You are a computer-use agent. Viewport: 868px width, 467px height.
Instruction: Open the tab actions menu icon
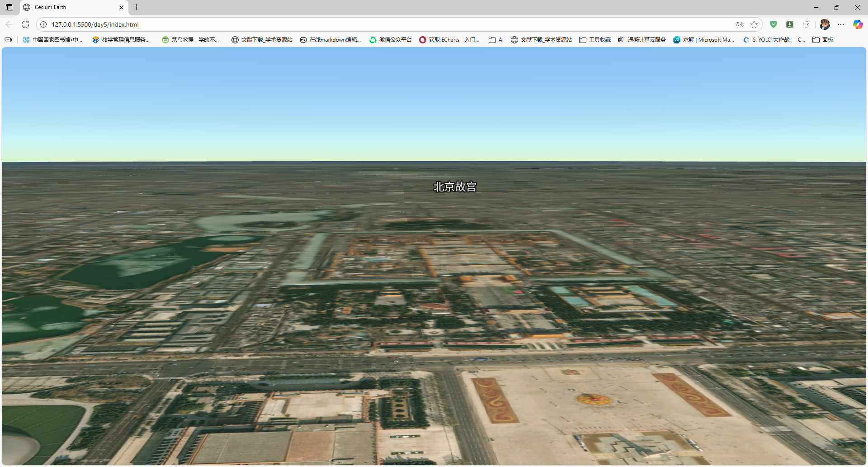tap(9, 7)
